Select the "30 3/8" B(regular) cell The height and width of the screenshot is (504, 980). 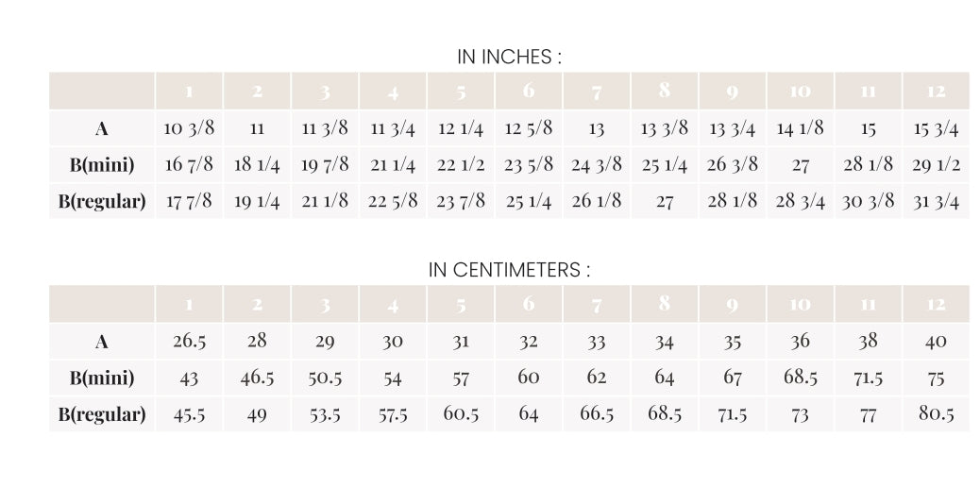pos(868,201)
